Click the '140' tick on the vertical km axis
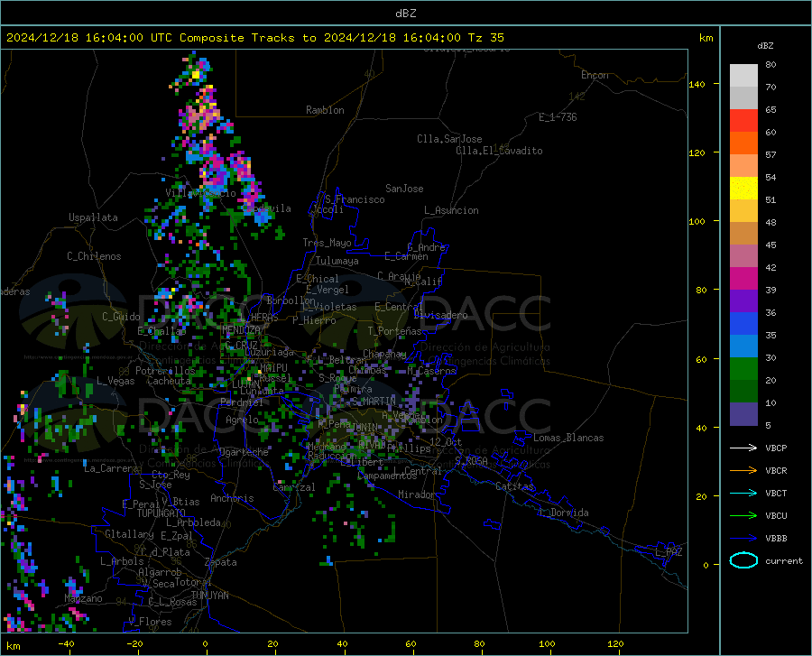This screenshot has width=812, height=656. 697,84
